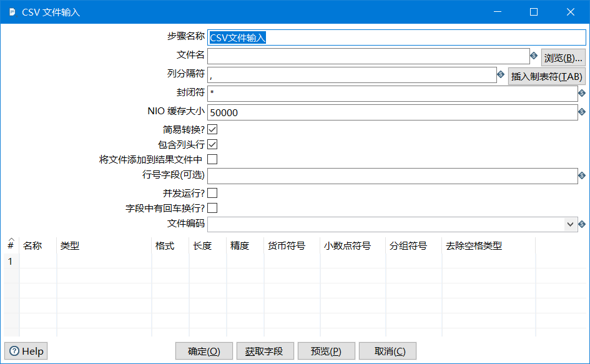
Task: Open the 文件编码 dropdown arrow
Action: (x=570, y=224)
